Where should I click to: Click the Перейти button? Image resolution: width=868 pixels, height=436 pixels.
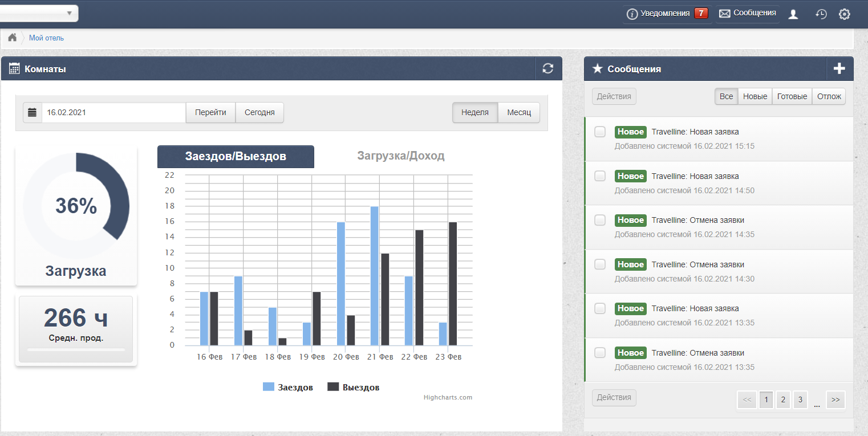(210, 112)
